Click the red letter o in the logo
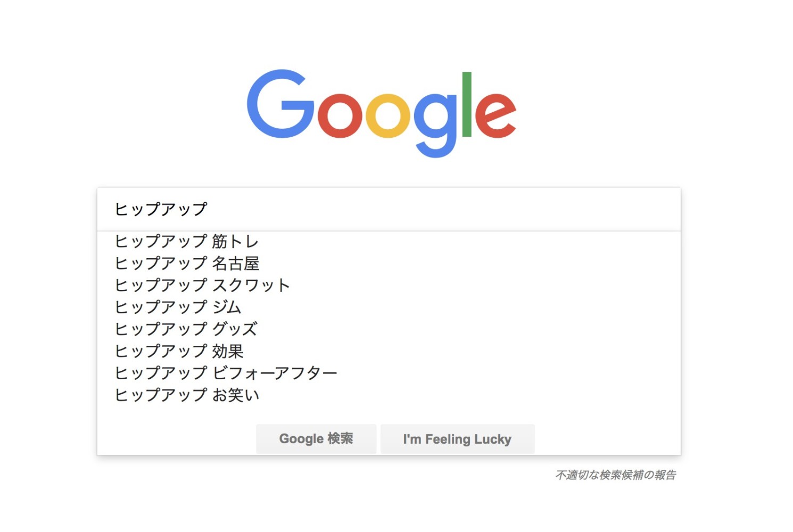 coord(340,115)
